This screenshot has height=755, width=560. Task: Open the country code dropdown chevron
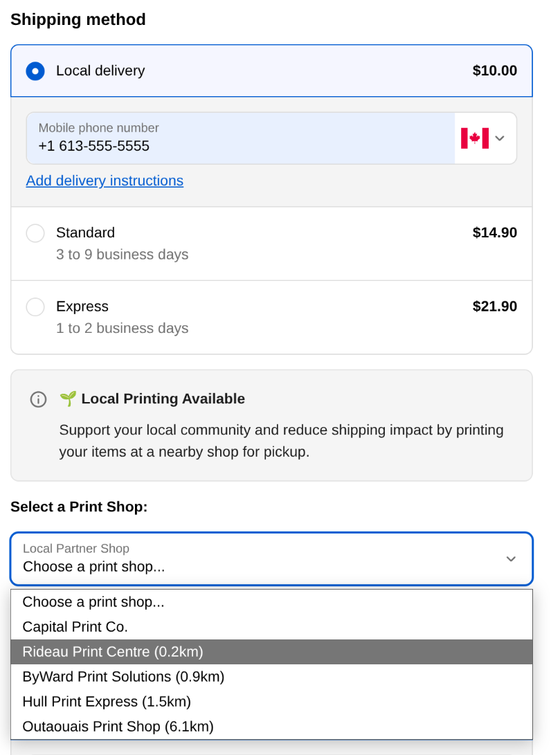click(500, 138)
